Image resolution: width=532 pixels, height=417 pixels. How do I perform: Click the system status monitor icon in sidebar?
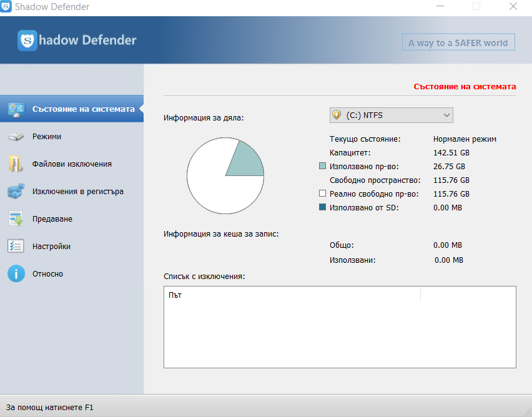16,109
